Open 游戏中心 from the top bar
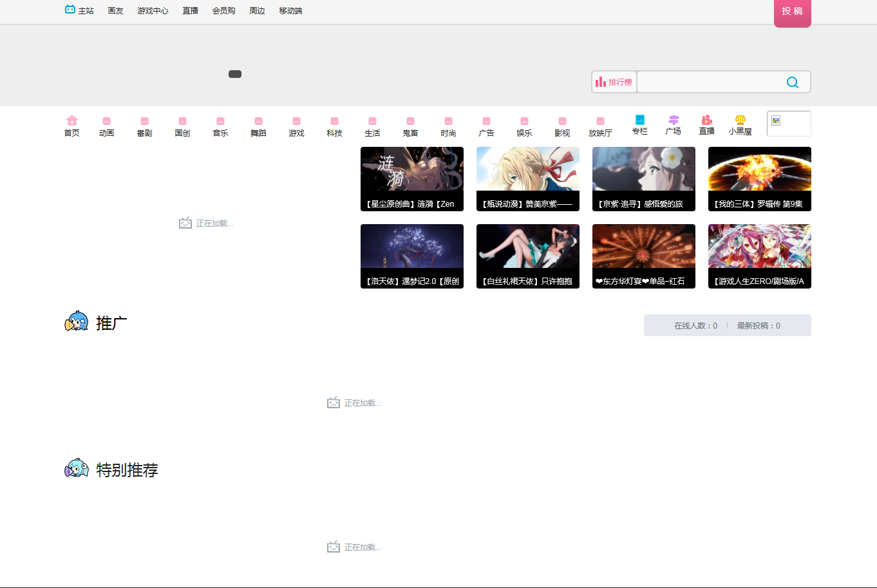The image size is (877, 588). (x=153, y=11)
